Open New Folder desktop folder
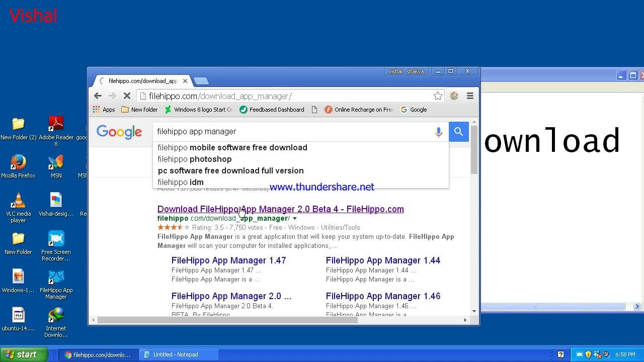This screenshot has height=362, width=644. click(x=18, y=243)
